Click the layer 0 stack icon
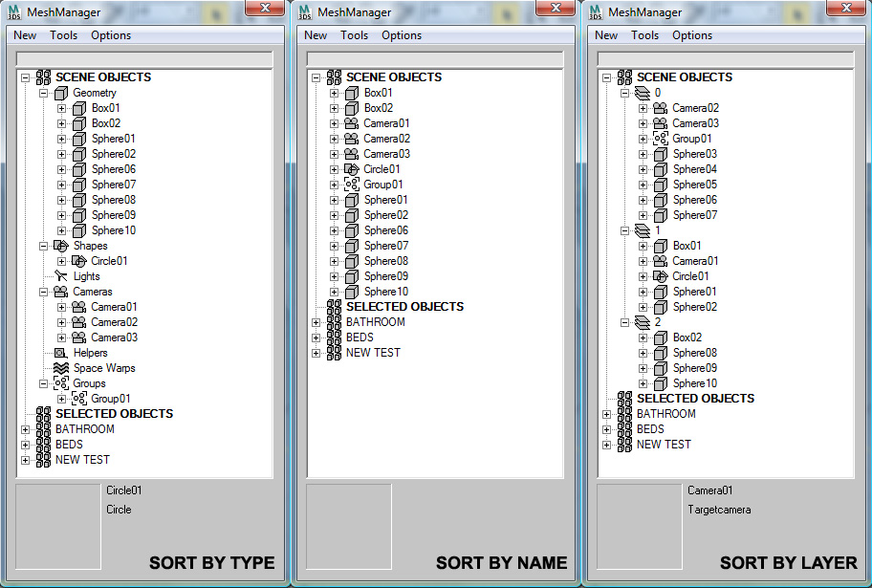872x588 pixels. click(643, 93)
